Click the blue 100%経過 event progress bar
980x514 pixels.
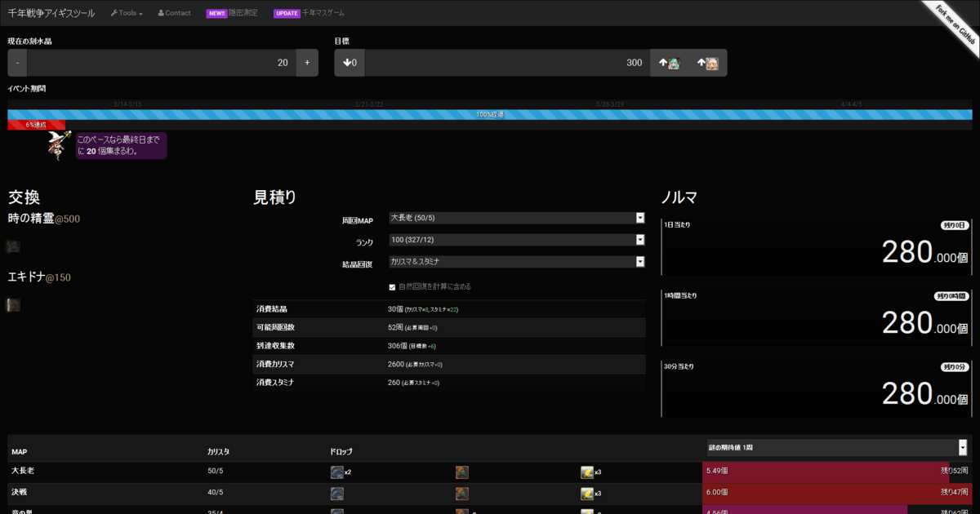490,115
